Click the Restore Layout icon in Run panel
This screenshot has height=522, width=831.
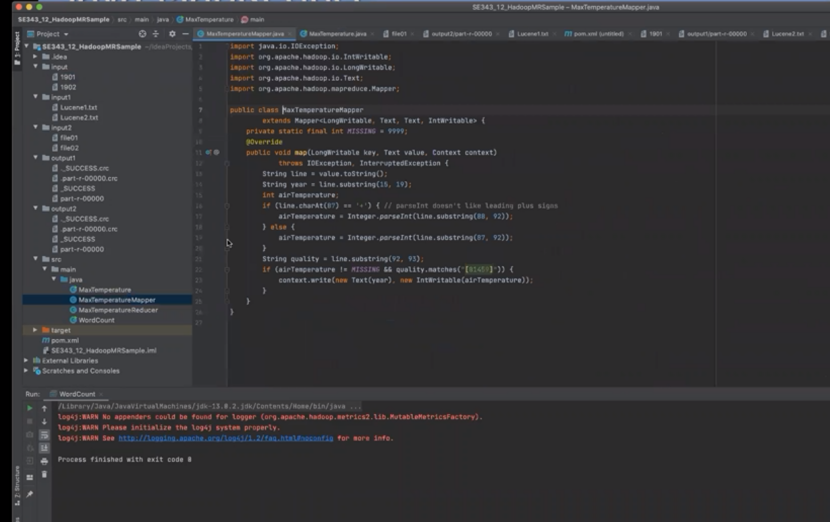pyautogui.click(x=30, y=477)
